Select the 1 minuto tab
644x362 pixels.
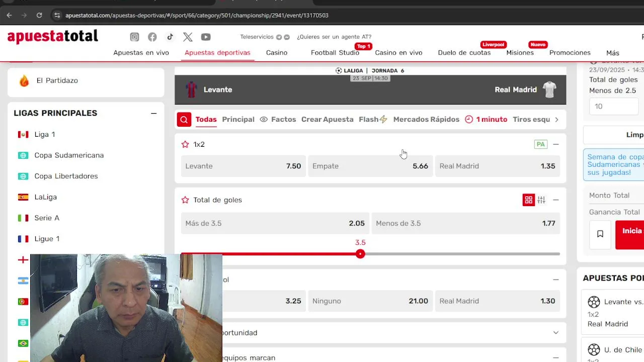486,120
